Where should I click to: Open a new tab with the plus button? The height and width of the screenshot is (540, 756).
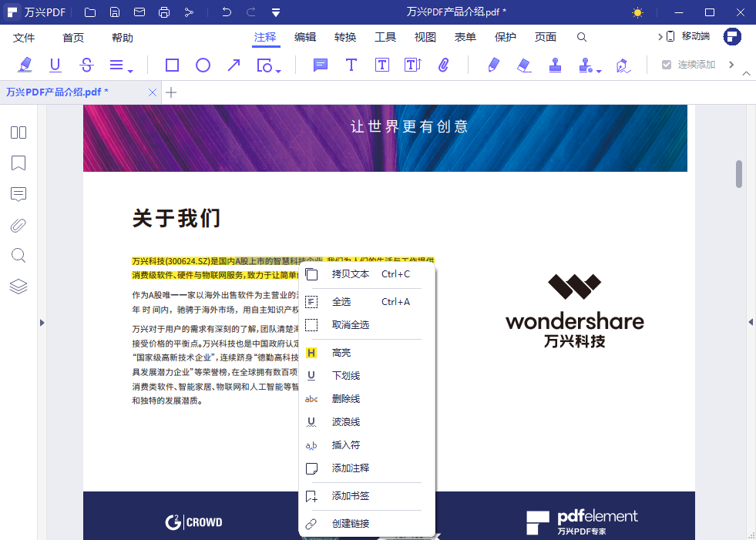point(171,92)
